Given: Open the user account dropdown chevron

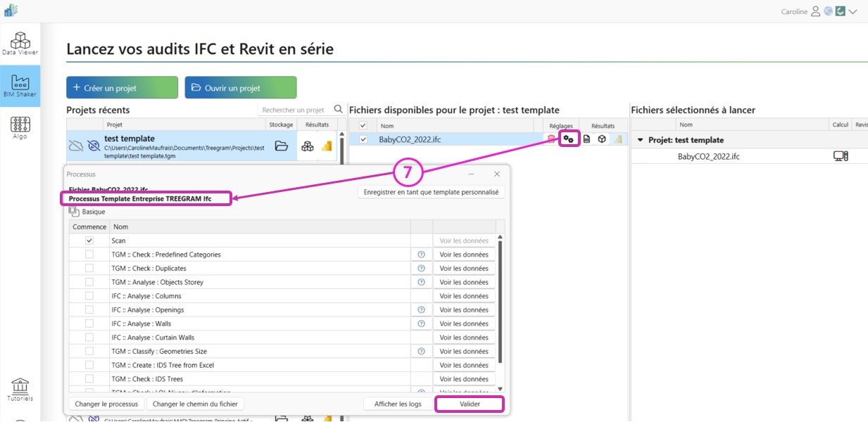Looking at the screenshot, I should (853, 11).
